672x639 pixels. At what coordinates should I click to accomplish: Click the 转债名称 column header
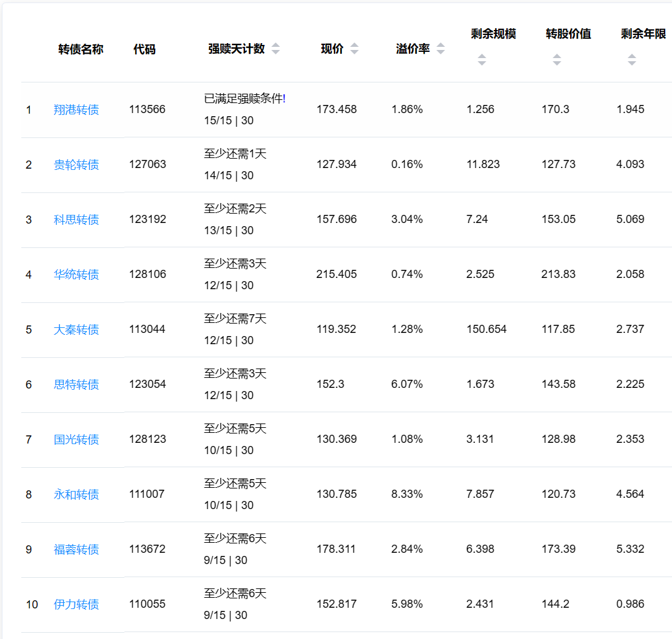(81, 49)
